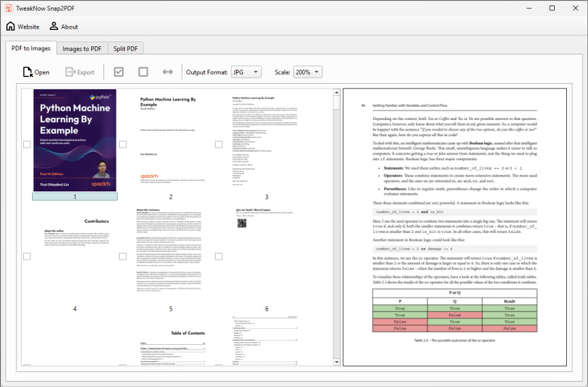Image resolution: width=588 pixels, height=387 pixels.
Task: Select the Table of Contents thumbnail
Action: (x=171, y=340)
